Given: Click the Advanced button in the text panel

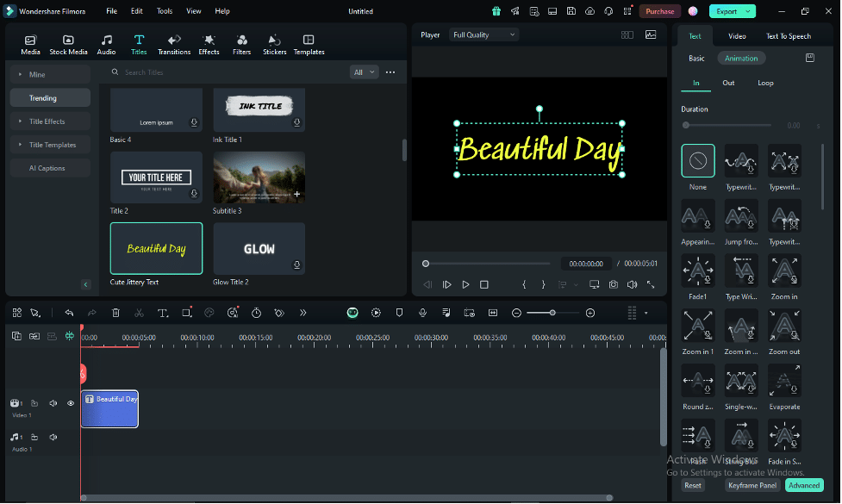Looking at the screenshot, I should pos(803,485).
